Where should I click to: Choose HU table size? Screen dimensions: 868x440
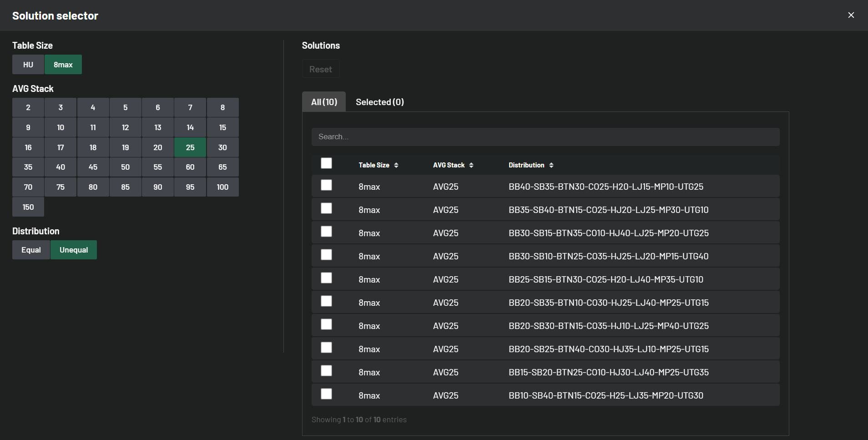[28, 65]
